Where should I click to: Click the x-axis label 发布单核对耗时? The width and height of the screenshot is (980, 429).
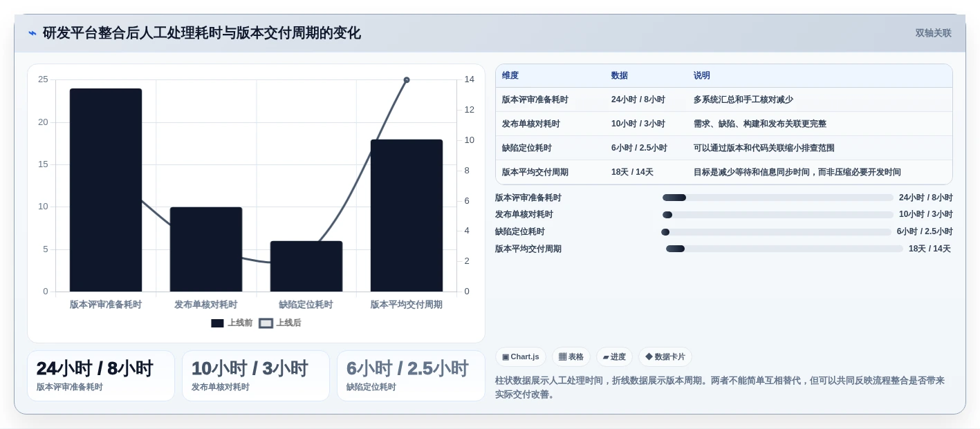[206, 305]
